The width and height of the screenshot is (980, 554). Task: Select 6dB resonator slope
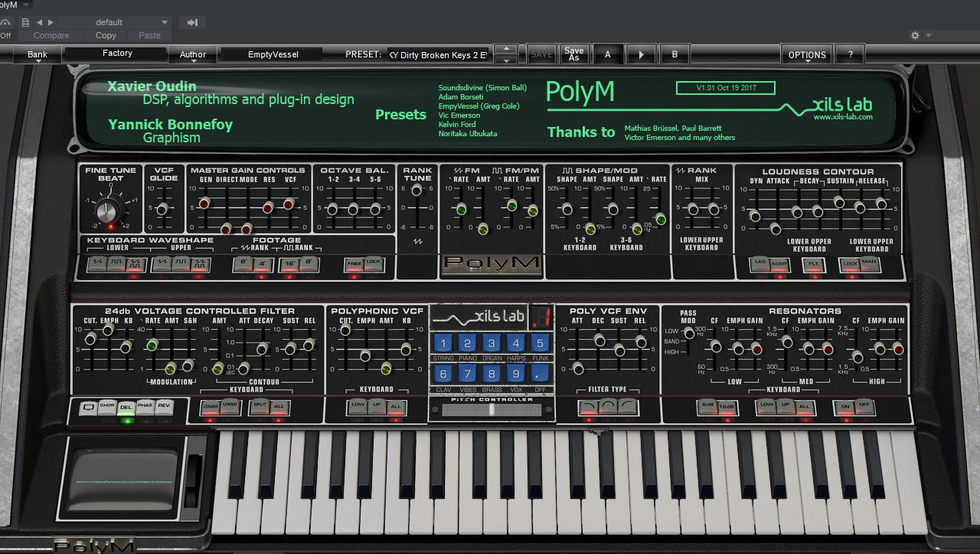709,407
